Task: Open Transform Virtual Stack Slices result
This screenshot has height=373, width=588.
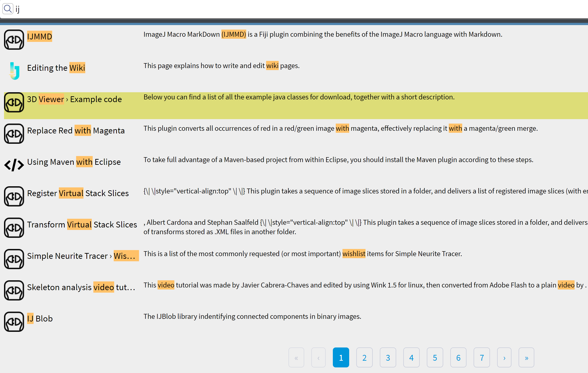Action: [81, 224]
